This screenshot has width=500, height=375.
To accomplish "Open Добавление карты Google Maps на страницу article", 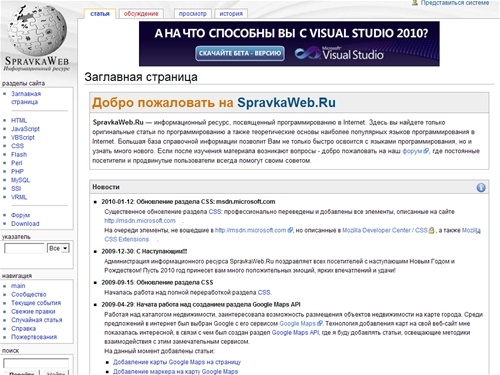I will 177,362.
